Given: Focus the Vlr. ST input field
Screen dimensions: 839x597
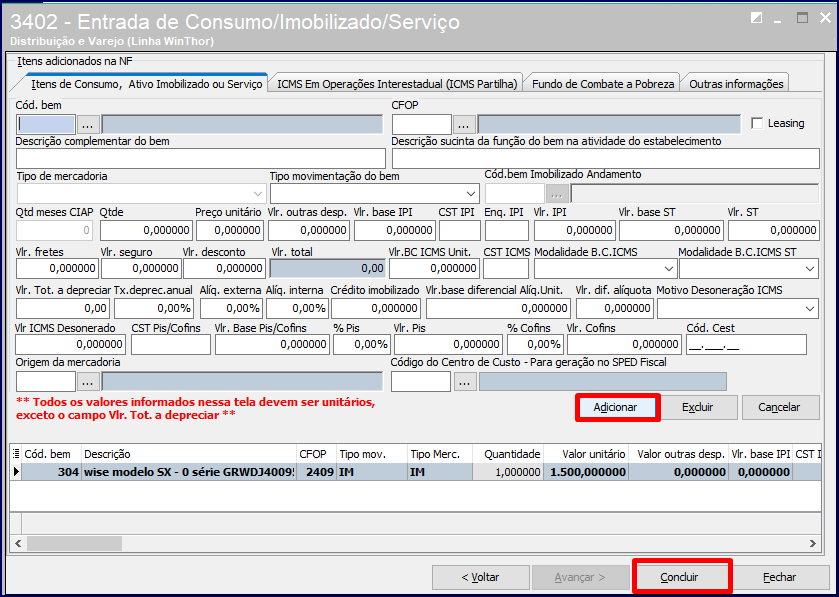Looking at the screenshot, I should (x=774, y=231).
